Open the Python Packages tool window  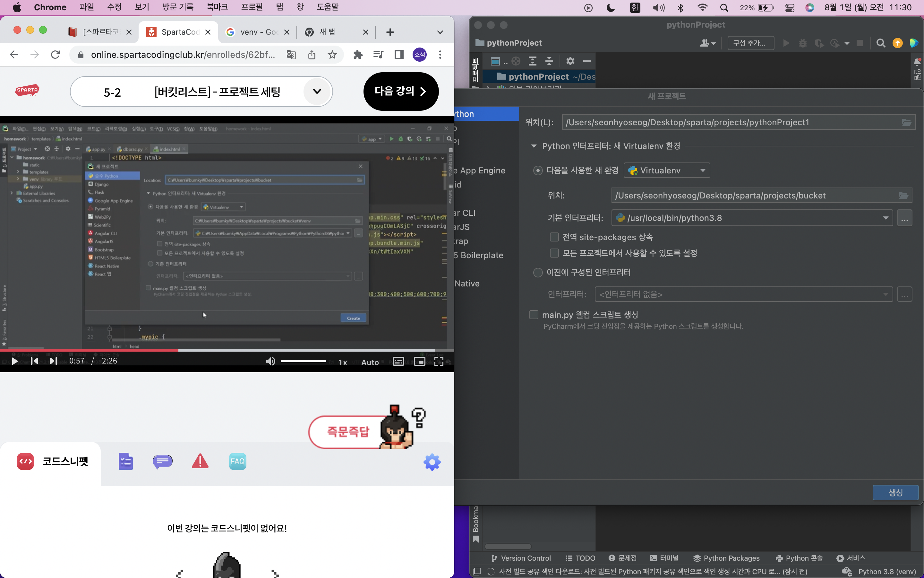(726, 558)
